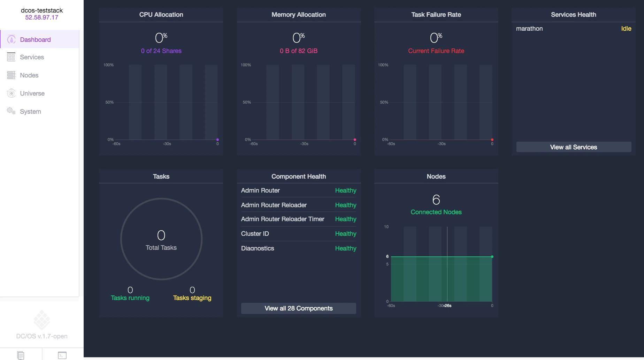Click the cluster IP address 52.58.97.17
Screen dimensions: 644x360
click(x=42, y=17)
